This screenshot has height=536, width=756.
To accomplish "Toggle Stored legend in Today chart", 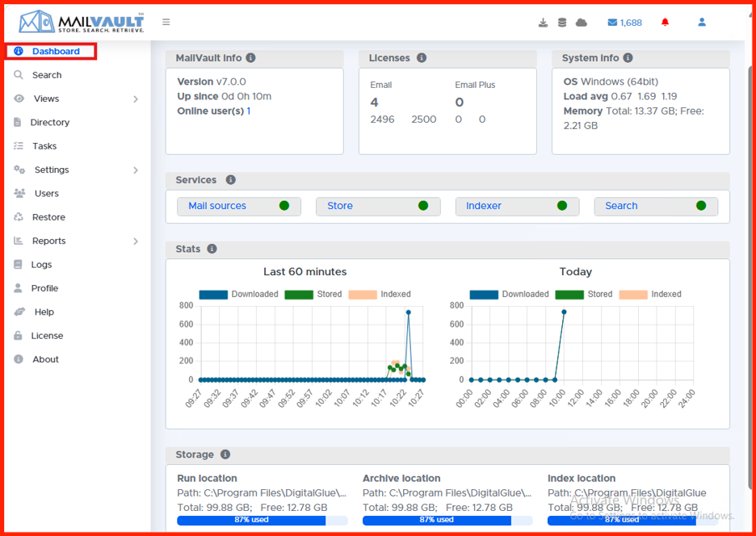I will point(584,294).
